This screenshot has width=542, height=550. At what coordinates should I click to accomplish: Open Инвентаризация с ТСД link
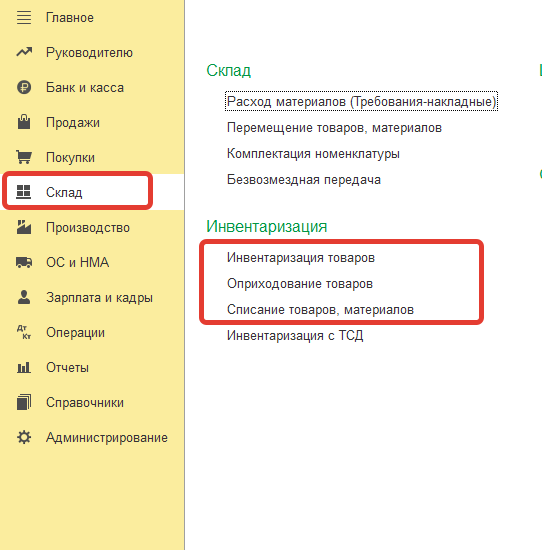[x=295, y=336]
